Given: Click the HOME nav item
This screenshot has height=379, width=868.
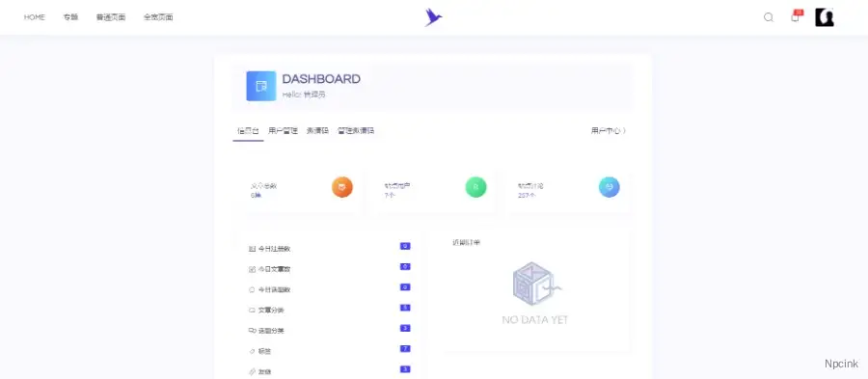Looking at the screenshot, I should (x=35, y=17).
